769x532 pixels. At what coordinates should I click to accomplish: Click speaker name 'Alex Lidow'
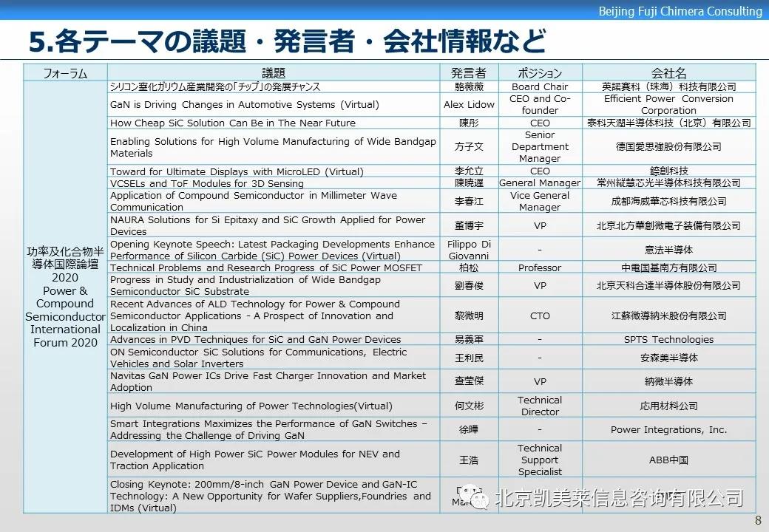pyautogui.click(x=469, y=104)
